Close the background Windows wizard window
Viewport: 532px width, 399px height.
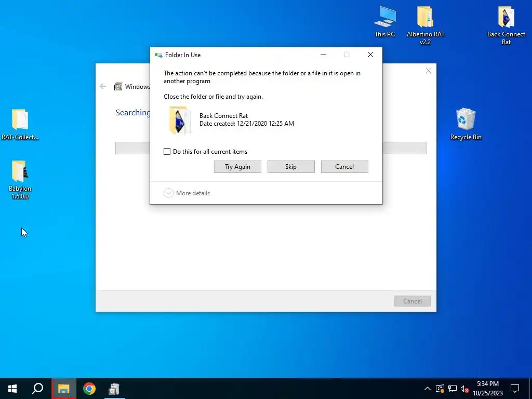429,71
